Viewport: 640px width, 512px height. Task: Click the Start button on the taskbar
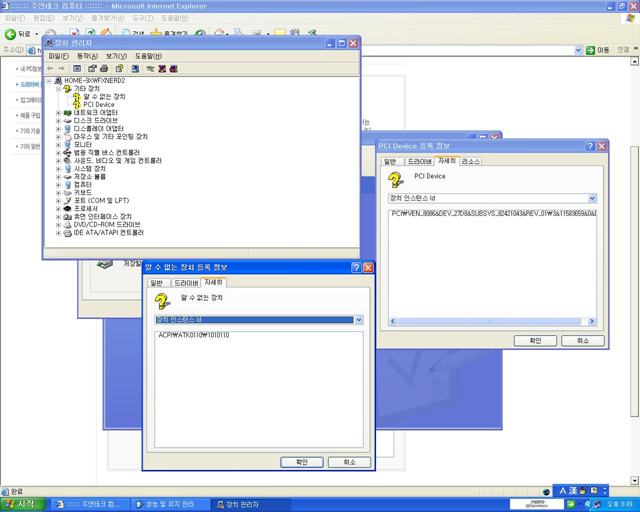click(22, 505)
